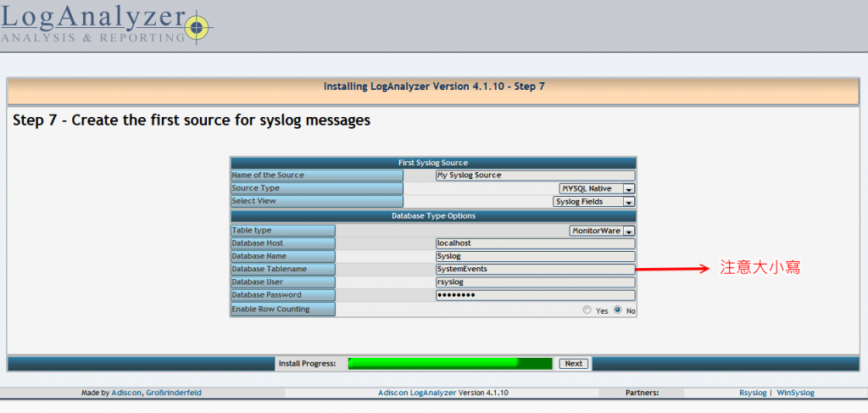Click the Enable Row Counting label
Image resolution: width=868 pixels, height=413 pixels.
click(283, 309)
